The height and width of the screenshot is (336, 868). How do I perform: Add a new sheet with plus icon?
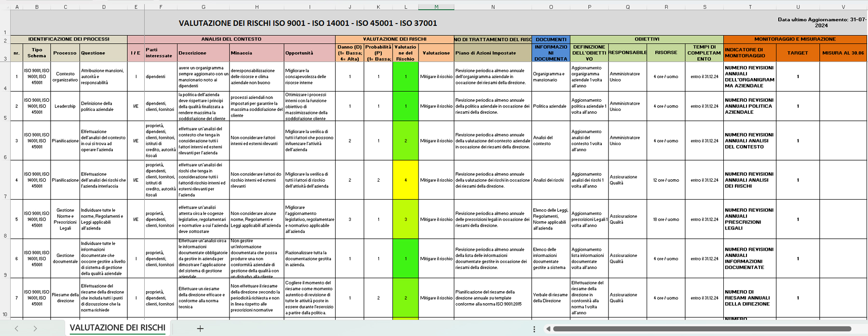click(x=200, y=329)
